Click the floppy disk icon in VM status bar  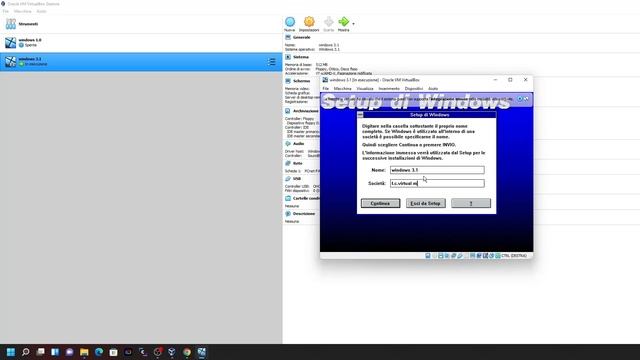pos(441,256)
